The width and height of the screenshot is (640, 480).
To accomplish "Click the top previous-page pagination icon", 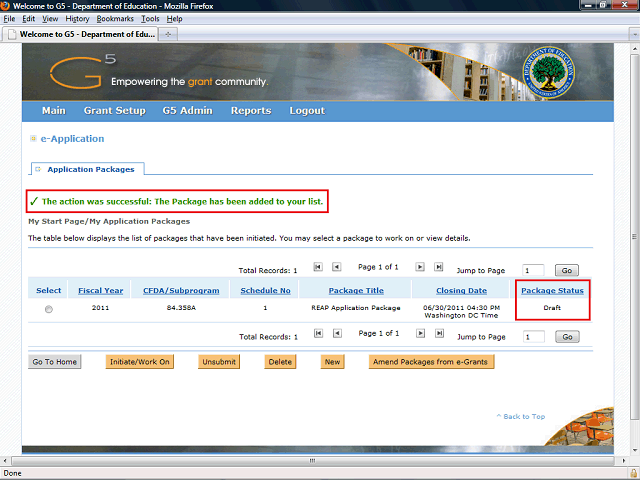I will [337, 267].
